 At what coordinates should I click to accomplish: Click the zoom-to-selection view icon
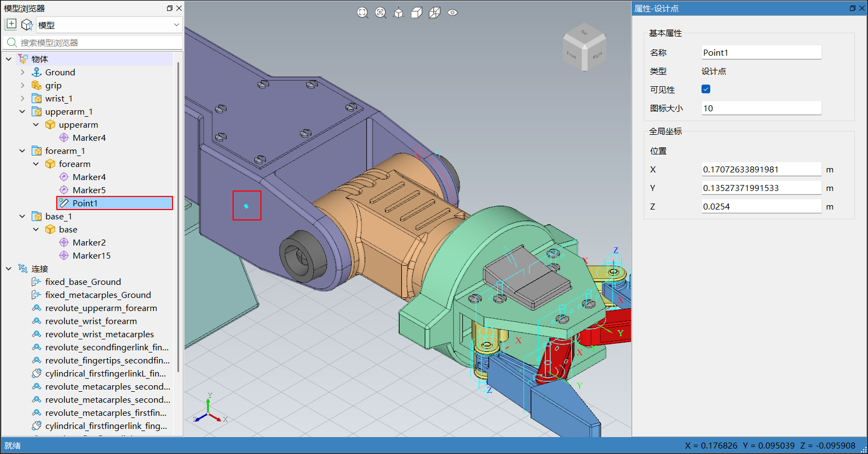[381, 13]
